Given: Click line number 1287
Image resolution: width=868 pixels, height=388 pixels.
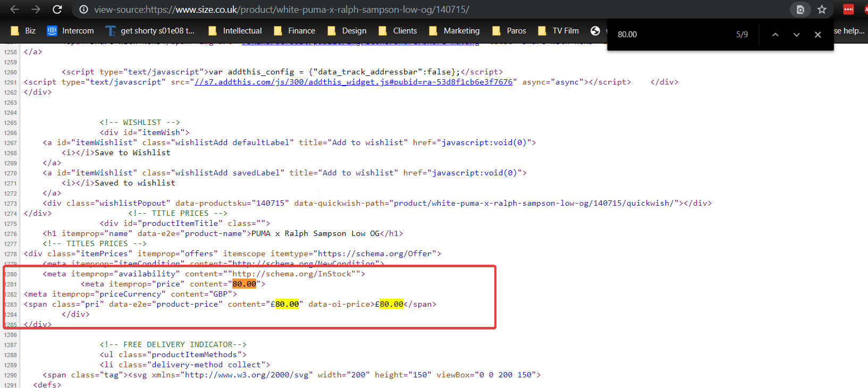Looking at the screenshot, I should pos(10,345).
